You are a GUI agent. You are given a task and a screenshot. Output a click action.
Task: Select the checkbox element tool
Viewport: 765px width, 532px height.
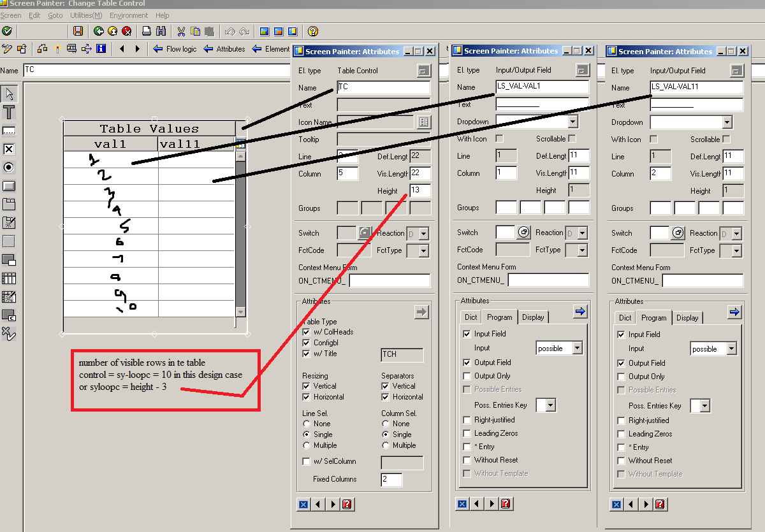coord(10,148)
